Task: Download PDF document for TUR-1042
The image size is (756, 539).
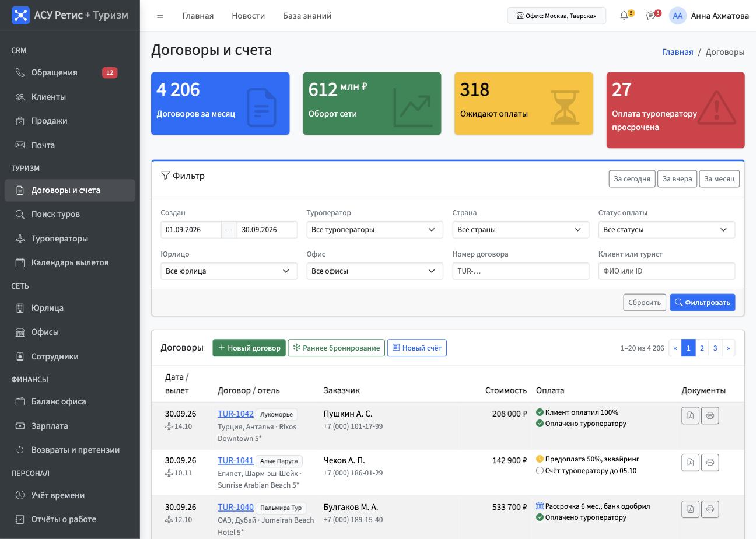Action: coord(690,415)
